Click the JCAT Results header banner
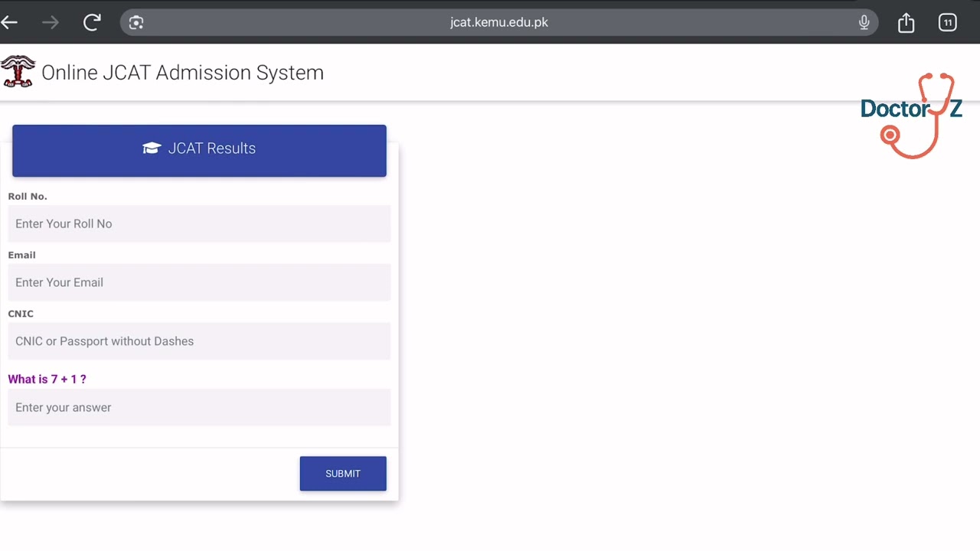The image size is (980, 551). (199, 151)
